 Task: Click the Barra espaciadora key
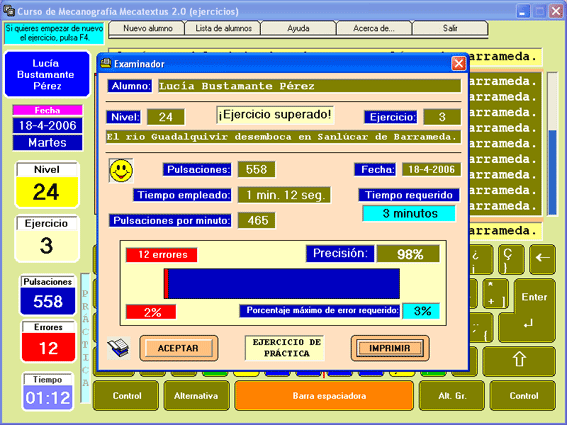pyautogui.click(x=324, y=396)
